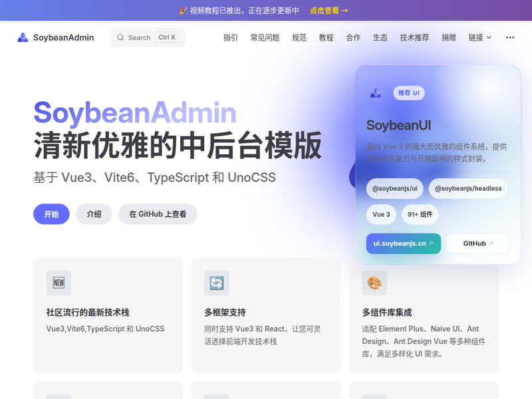Click the 推荐 UI badge
The width and height of the screenshot is (532, 399).
coord(409,93)
